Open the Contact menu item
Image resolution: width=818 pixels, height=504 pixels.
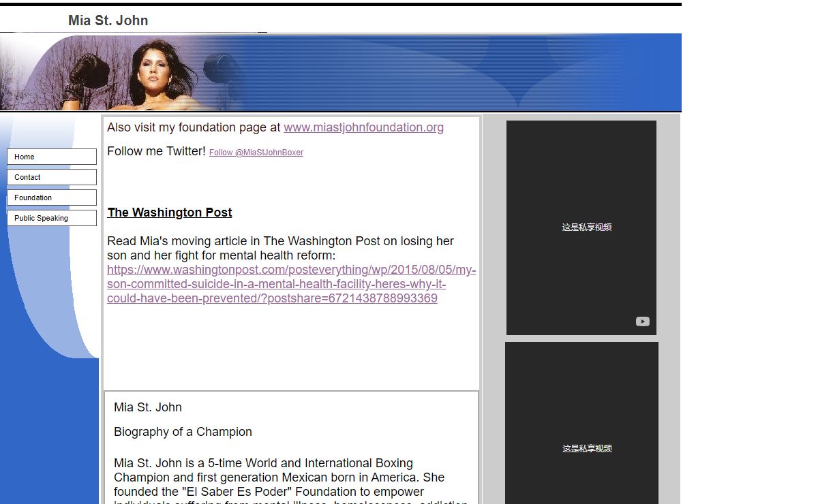point(52,177)
